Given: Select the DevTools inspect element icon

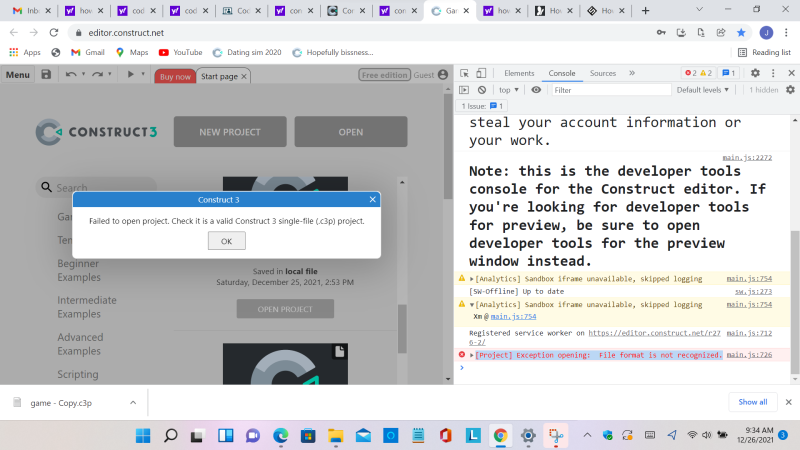Looking at the screenshot, I should (464, 73).
